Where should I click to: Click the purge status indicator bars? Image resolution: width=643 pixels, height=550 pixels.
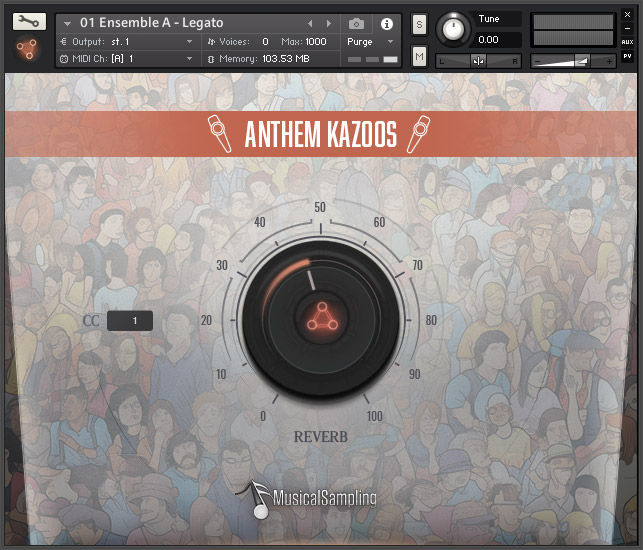(372, 59)
